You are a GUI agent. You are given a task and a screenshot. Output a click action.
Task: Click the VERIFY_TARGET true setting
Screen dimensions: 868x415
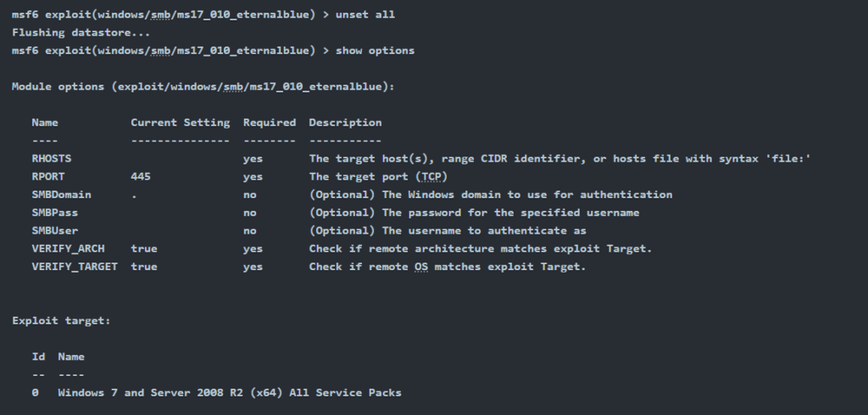click(x=144, y=267)
